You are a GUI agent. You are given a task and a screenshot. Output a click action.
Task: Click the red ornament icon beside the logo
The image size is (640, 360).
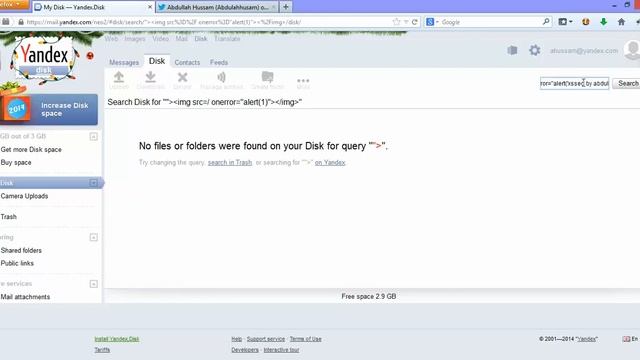(90, 56)
